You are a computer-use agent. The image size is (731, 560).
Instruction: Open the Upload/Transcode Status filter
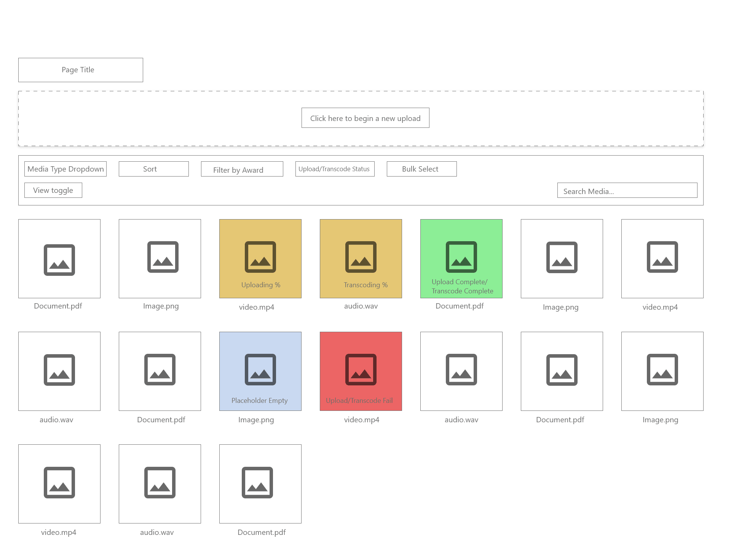coord(335,169)
